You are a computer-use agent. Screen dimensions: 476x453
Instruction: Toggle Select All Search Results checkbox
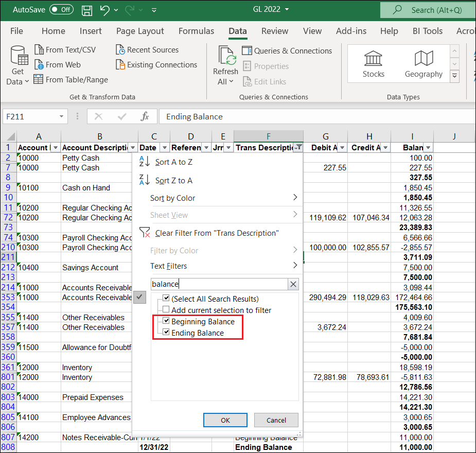click(x=166, y=298)
